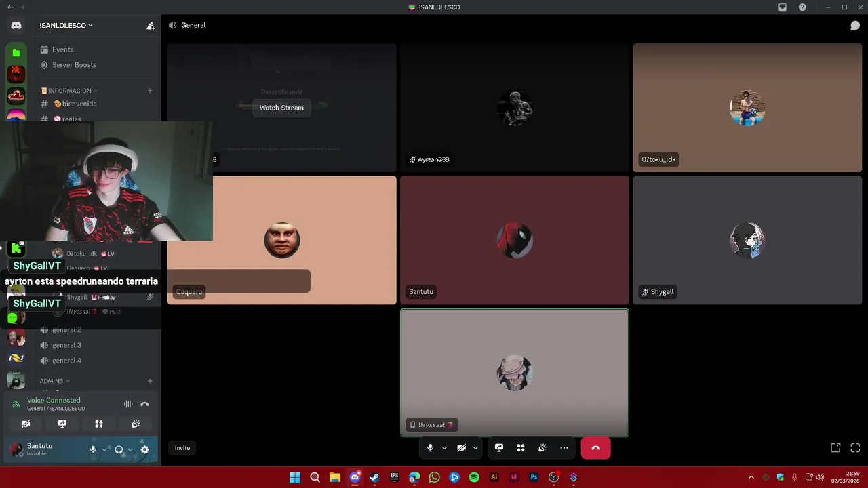Deafen with headphones icon in user panel
Viewport: 868px width, 488px height.
pyautogui.click(x=119, y=449)
